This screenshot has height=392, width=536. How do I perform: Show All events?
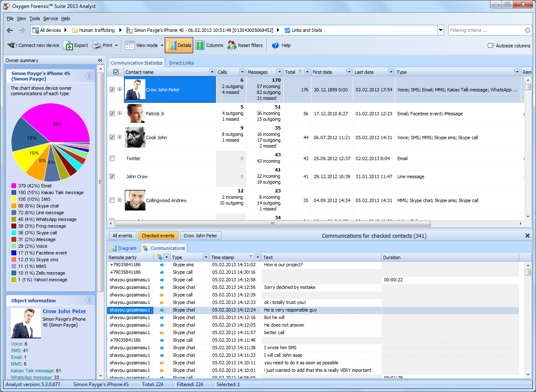[122, 236]
